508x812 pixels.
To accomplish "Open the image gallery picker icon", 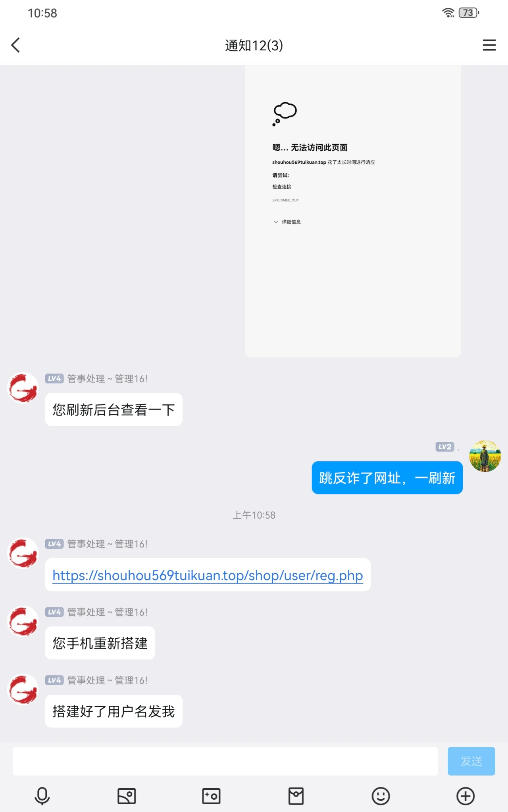I will [x=127, y=796].
